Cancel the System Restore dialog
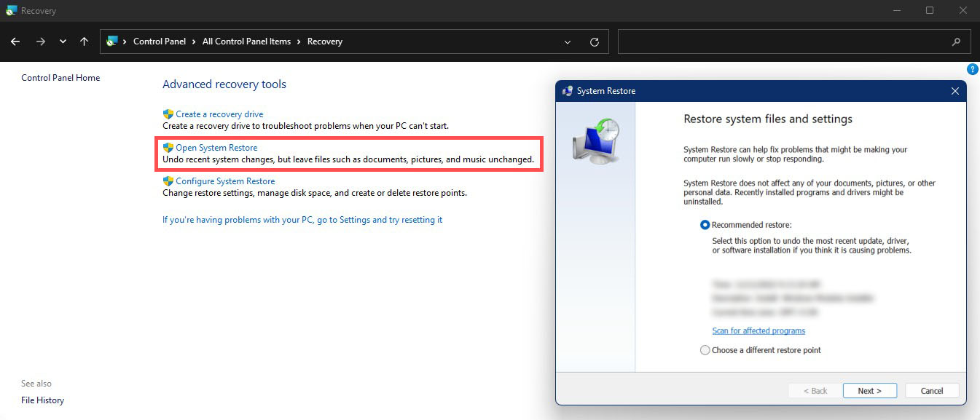Screen dimensions: 980x420 click(932, 391)
